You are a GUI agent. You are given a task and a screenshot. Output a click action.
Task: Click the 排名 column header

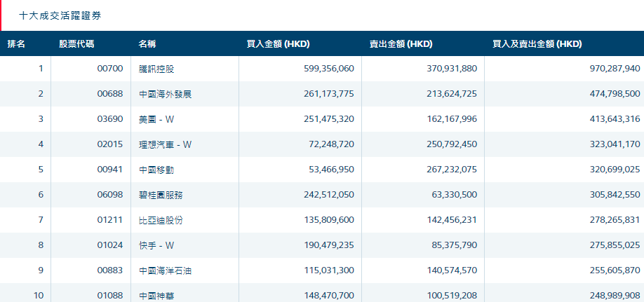[x=16, y=44]
